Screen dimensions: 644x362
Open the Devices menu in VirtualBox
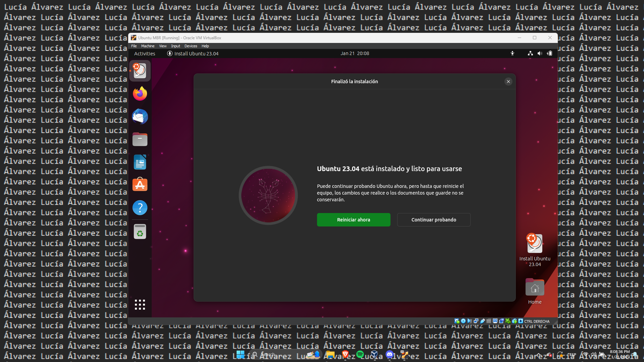pos(191,46)
